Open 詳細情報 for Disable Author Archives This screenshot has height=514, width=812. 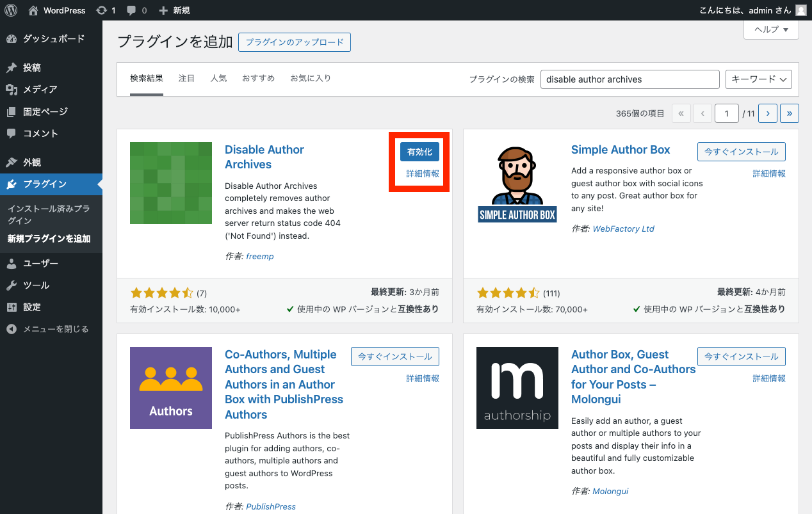pyautogui.click(x=423, y=173)
